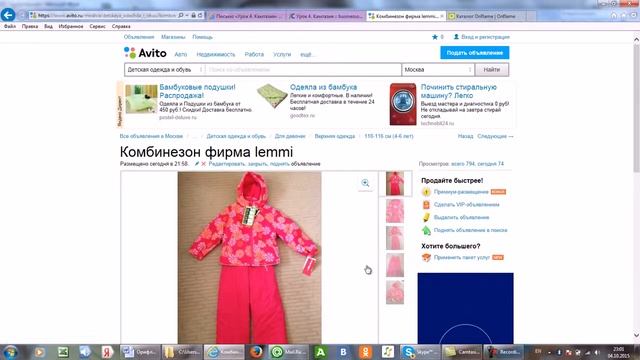Click the Для девочек breadcrumb link
Viewport: 640px width, 360px height.
tap(290, 136)
